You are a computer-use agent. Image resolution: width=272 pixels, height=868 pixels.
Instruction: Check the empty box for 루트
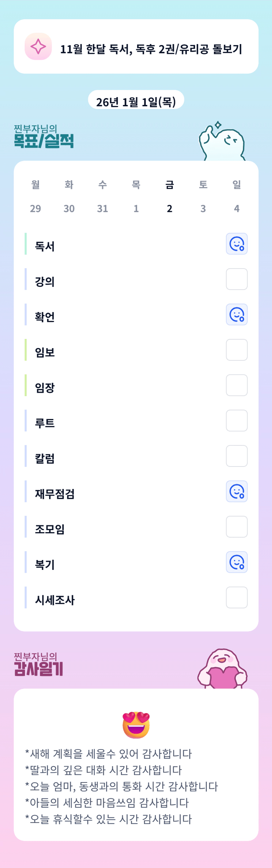pos(237,421)
